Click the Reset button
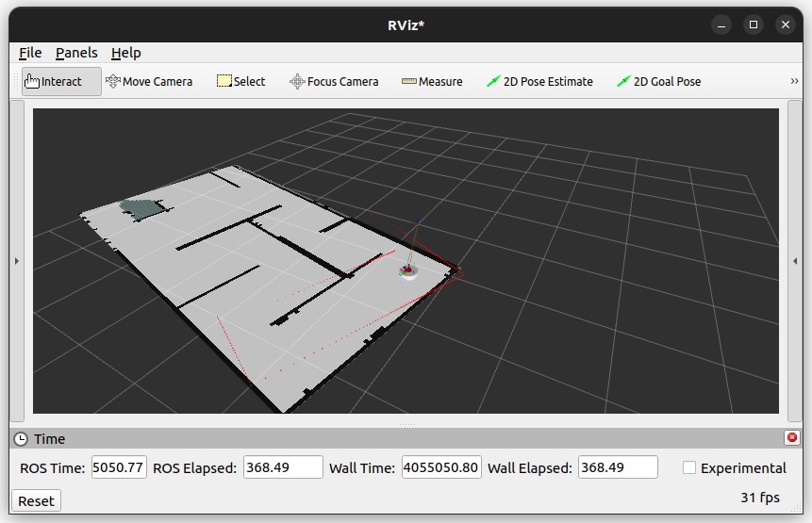Screen dimensions: 812x523 tap(36, 500)
